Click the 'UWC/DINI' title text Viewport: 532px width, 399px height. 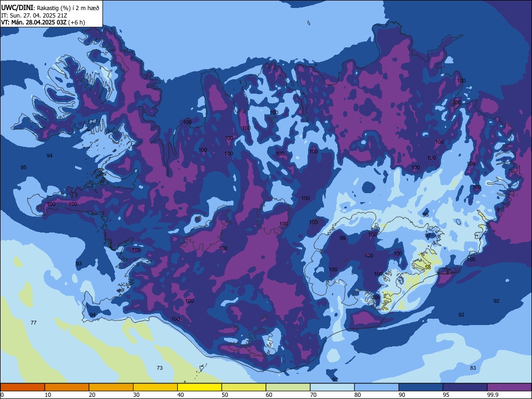17,7
